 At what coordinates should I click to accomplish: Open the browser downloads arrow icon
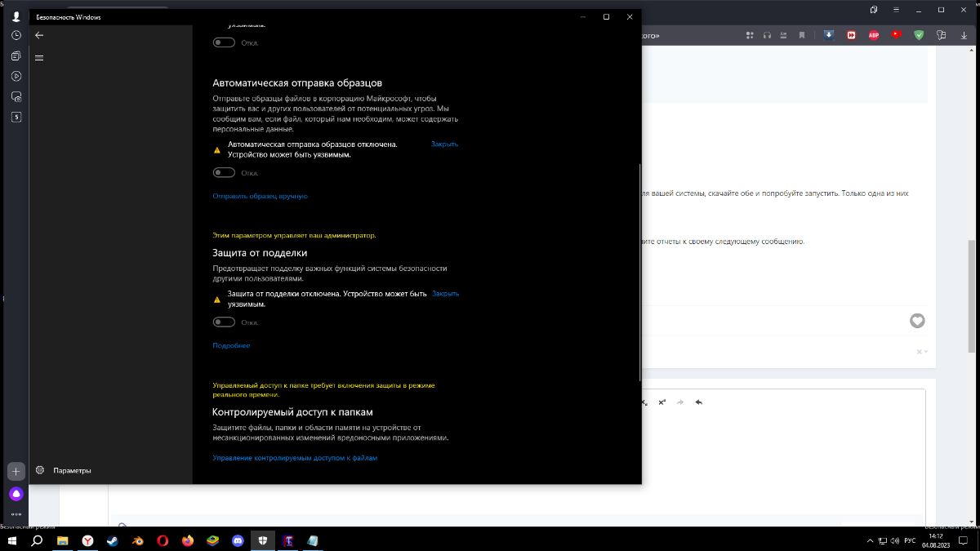pyautogui.click(x=964, y=35)
